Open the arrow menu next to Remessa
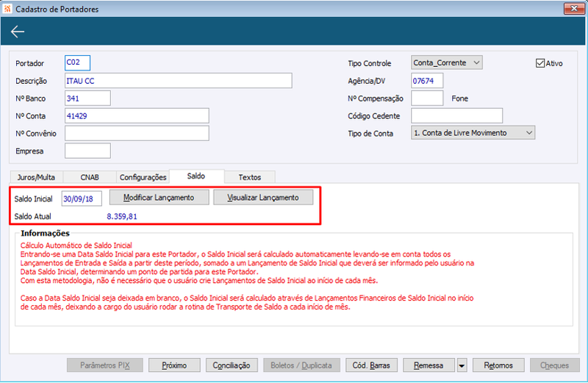588x383 pixels. tap(462, 365)
